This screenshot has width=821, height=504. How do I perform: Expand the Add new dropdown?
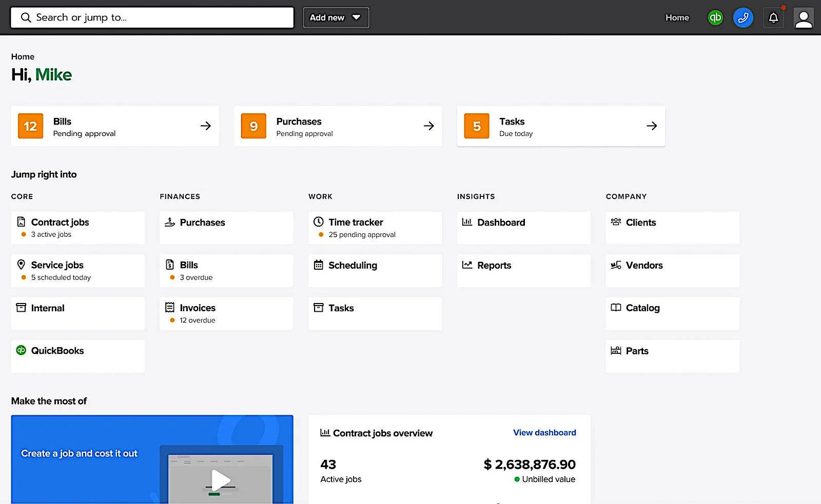[x=336, y=17]
